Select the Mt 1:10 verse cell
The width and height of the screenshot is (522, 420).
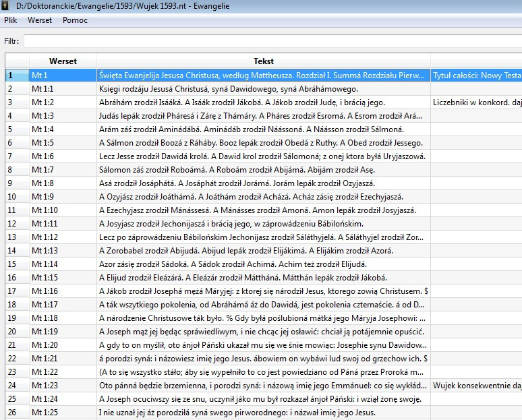point(63,210)
